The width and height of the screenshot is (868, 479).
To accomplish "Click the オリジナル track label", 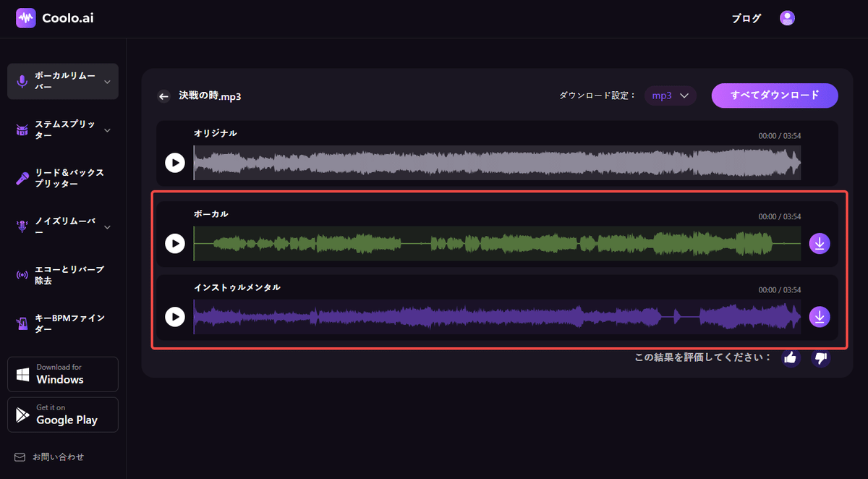I will (215, 133).
